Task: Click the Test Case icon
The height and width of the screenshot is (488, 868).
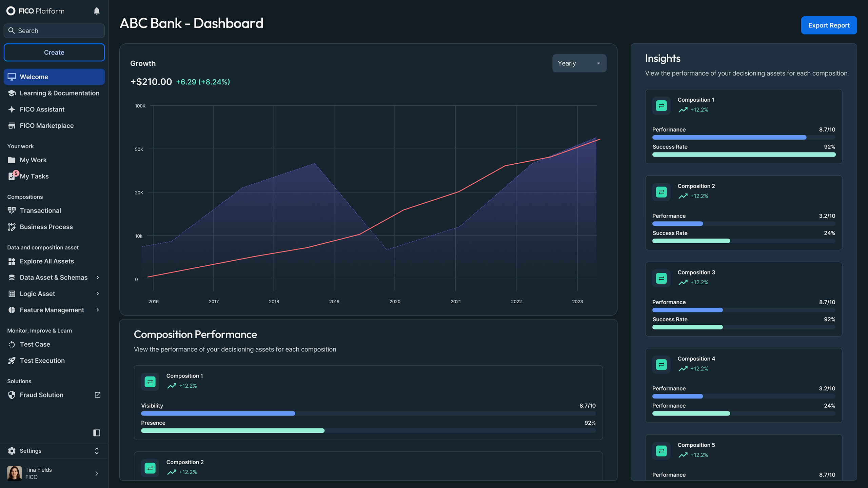Action: tap(12, 344)
